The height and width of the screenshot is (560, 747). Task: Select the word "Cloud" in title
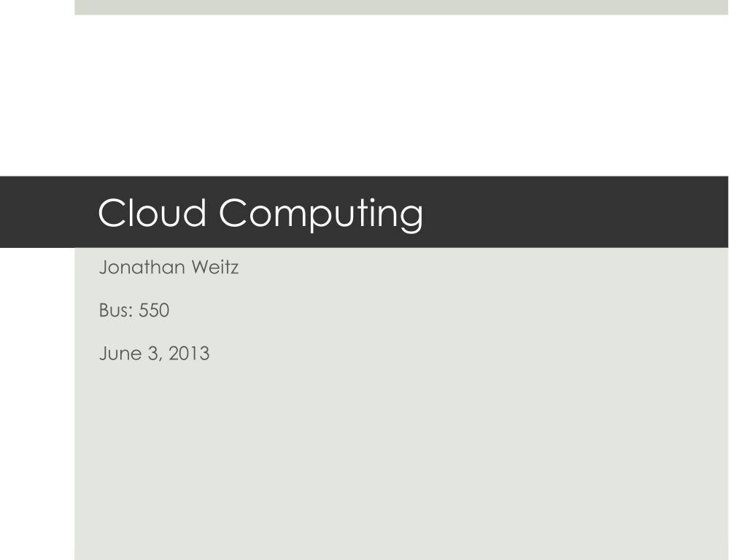[152, 212]
